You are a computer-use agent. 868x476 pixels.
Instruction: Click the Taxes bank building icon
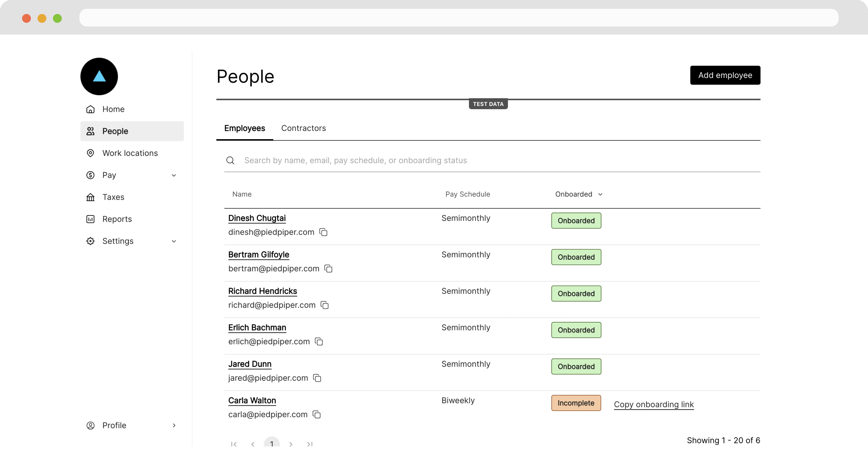click(x=90, y=197)
